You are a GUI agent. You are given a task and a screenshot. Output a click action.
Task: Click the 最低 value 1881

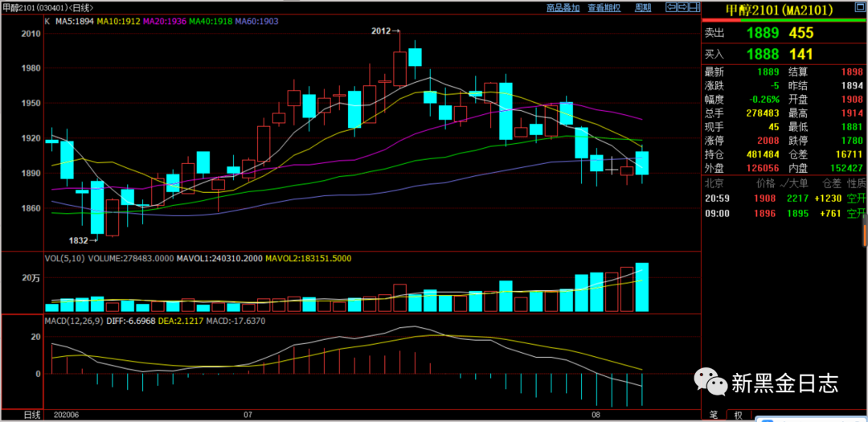coord(851,127)
